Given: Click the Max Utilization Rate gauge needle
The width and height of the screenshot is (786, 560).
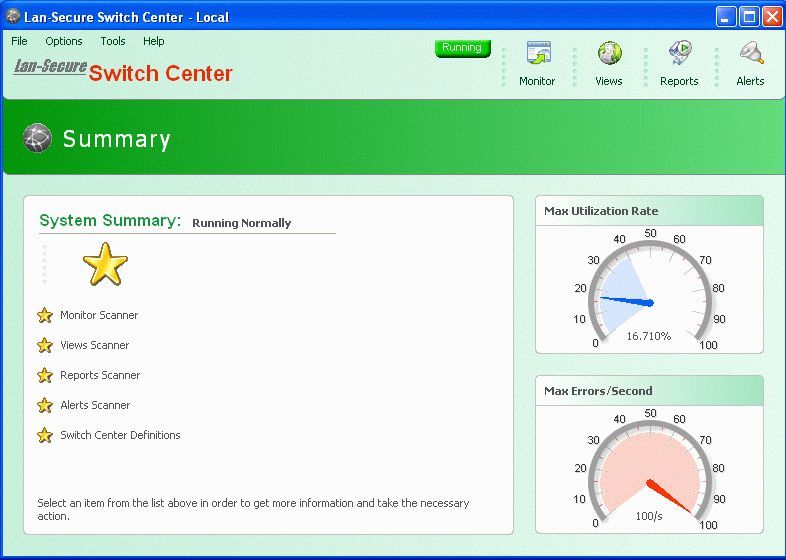Looking at the screenshot, I should tap(627, 300).
